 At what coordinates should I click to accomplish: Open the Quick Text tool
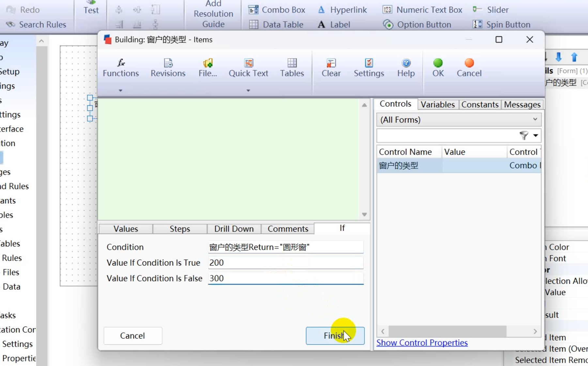pos(248,68)
